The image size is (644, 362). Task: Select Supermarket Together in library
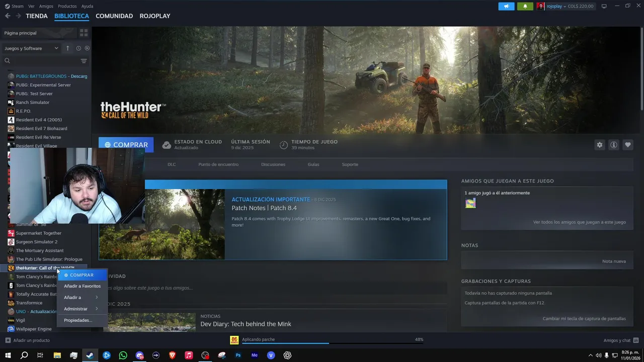tap(38, 233)
